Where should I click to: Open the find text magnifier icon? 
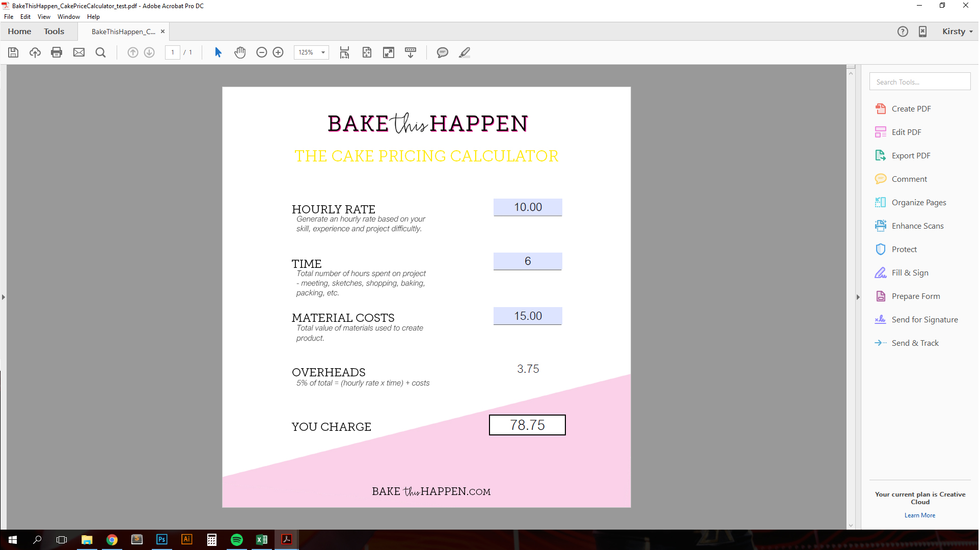coord(100,52)
